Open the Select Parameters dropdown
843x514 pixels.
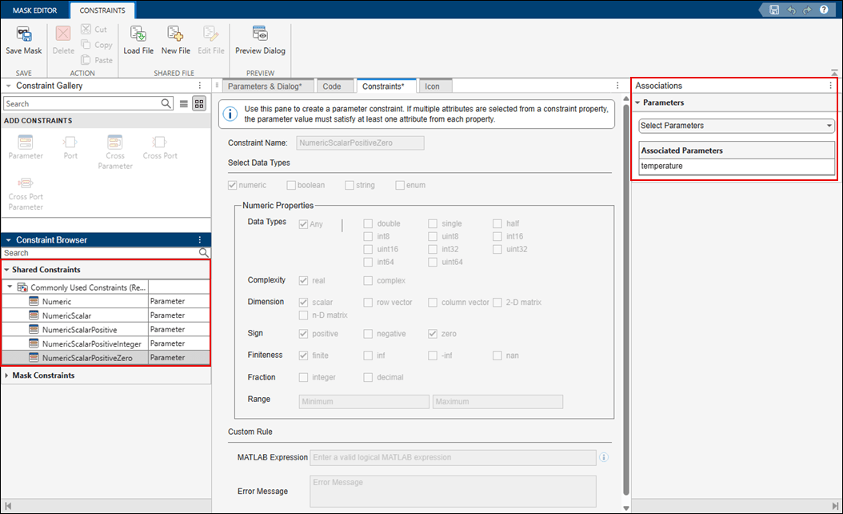736,125
